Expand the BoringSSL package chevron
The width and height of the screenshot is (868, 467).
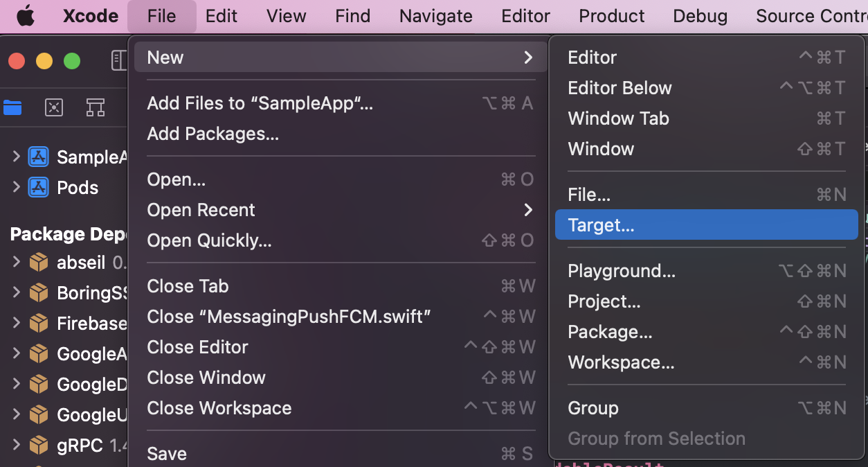pyautogui.click(x=16, y=292)
